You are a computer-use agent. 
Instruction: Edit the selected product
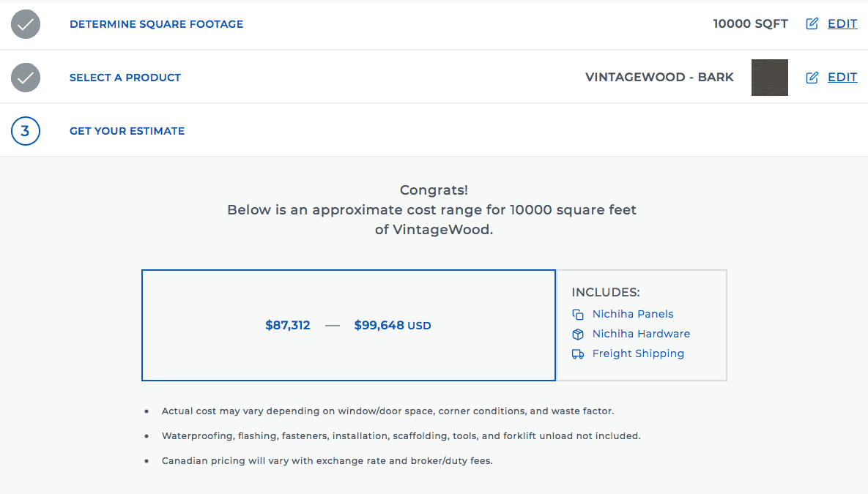click(842, 78)
